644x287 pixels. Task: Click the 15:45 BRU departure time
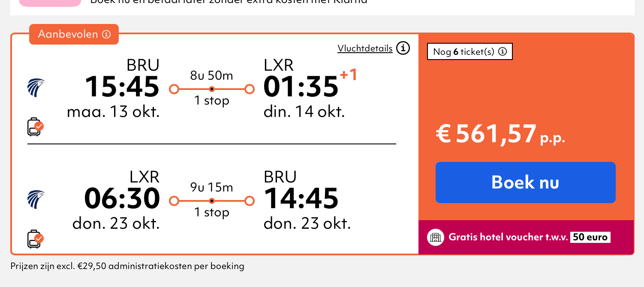pos(122,87)
